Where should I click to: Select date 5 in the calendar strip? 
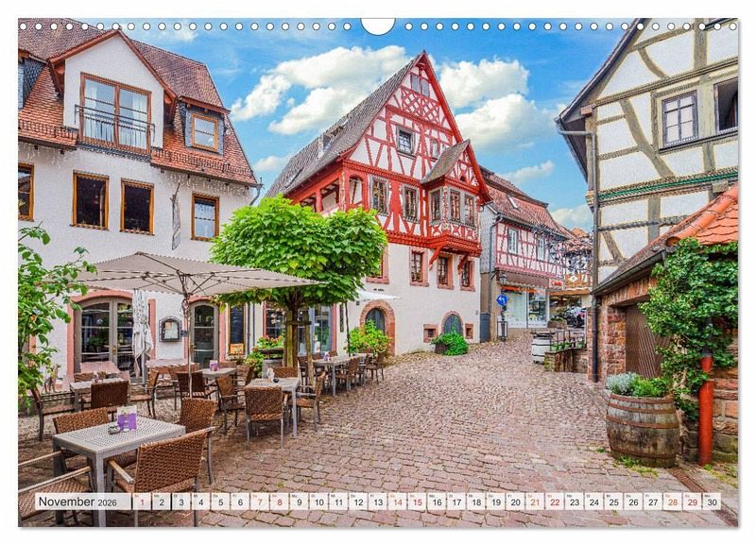coord(220,502)
